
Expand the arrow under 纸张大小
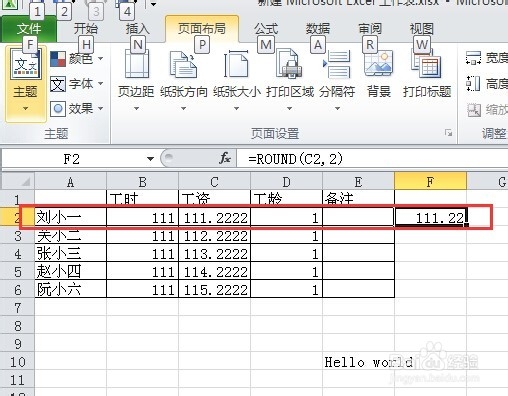coord(236,108)
